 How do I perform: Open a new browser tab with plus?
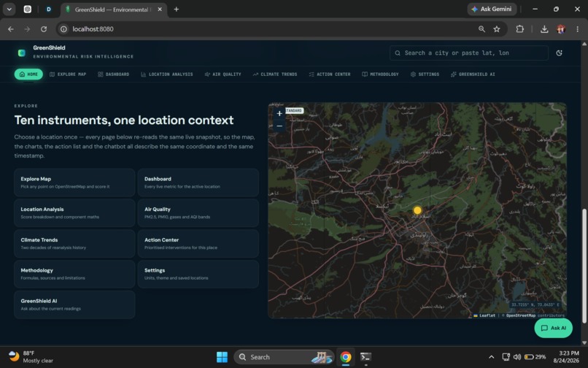click(177, 9)
